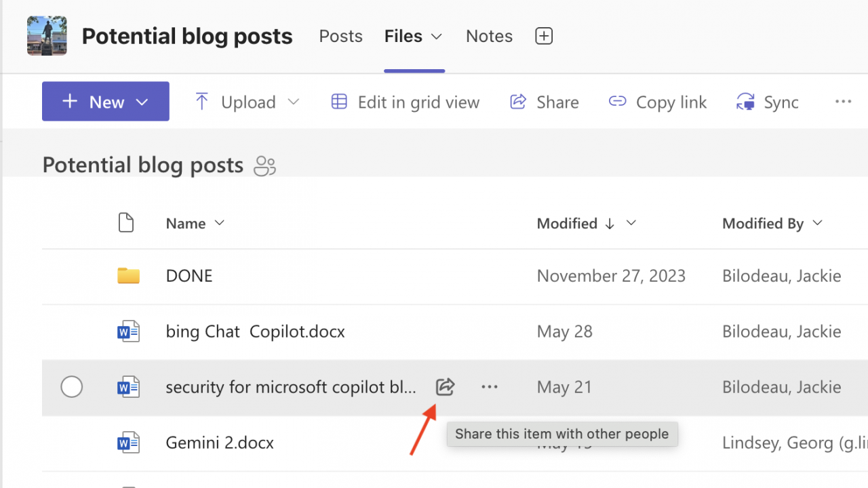Share the security for microsoft copilot document

[x=445, y=386]
